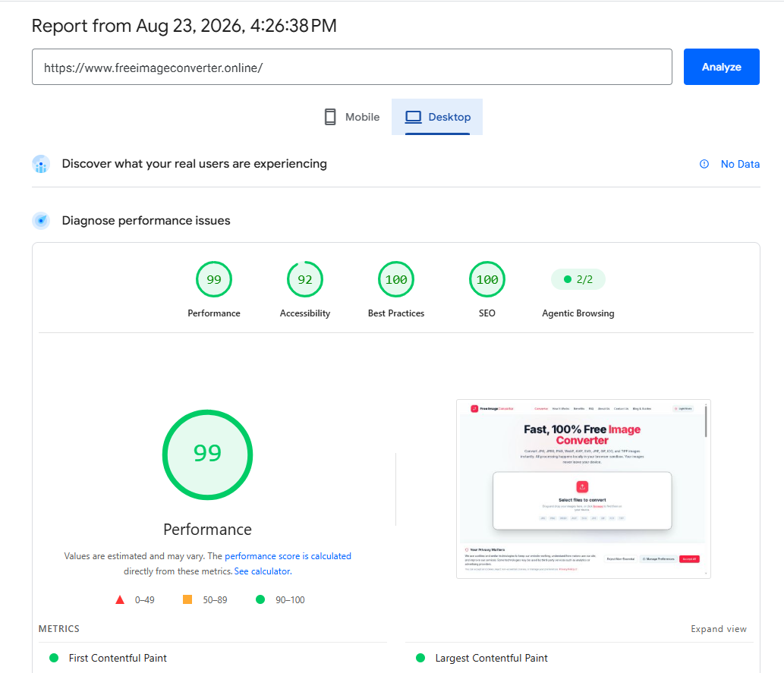The width and height of the screenshot is (784, 673).
Task: Click the orange square 50–89 legend icon
Action: click(187, 599)
